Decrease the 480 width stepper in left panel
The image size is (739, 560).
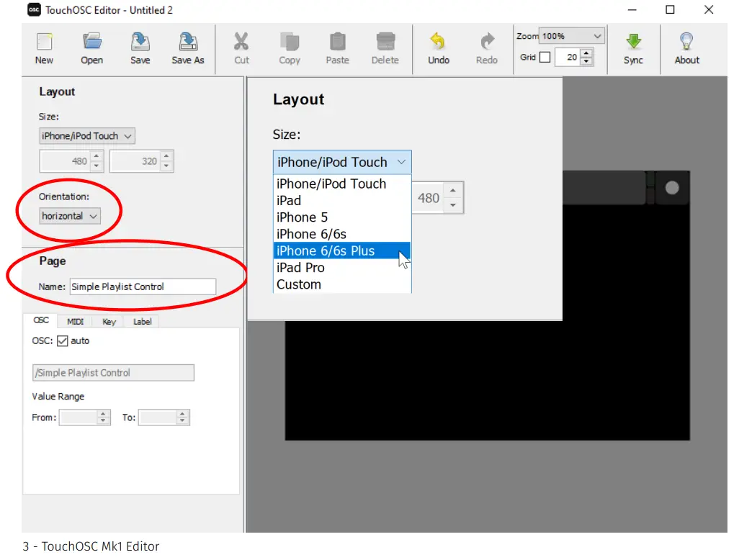tap(96, 166)
